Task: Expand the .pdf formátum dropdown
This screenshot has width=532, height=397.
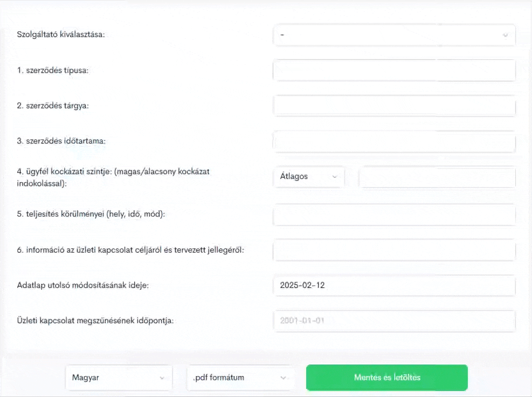Action: (x=240, y=378)
